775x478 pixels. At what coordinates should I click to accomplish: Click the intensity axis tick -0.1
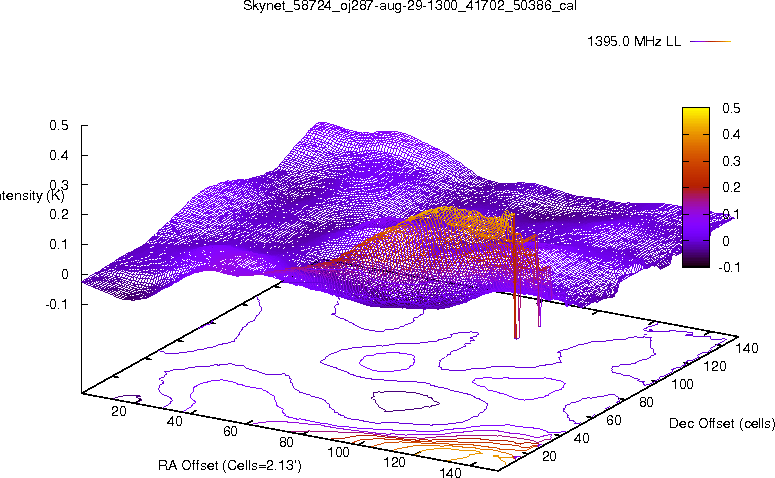click(x=57, y=304)
